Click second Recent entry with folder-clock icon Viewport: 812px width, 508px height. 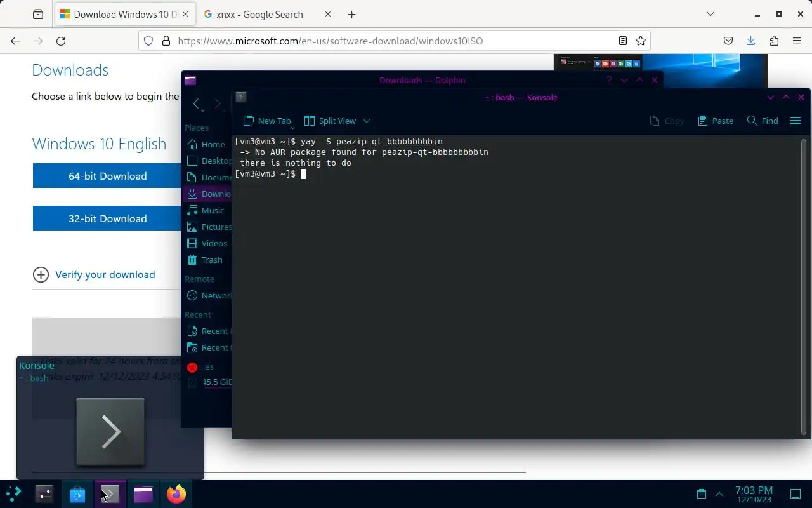pos(209,347)
